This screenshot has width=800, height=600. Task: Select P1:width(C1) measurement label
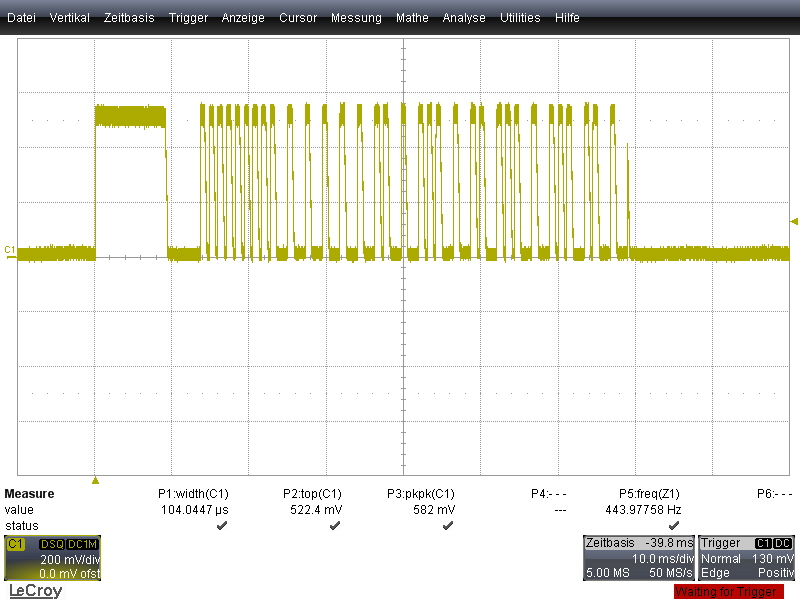pos(193,494)
